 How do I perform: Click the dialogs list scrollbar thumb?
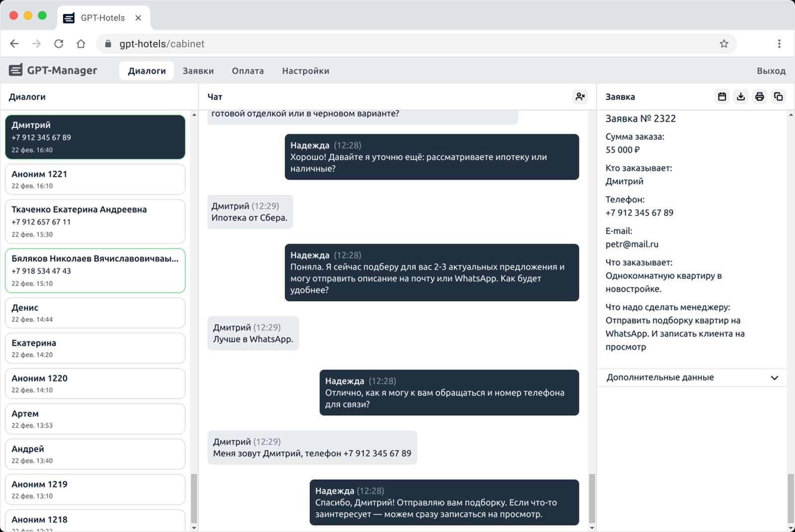(x=194, y=498)
